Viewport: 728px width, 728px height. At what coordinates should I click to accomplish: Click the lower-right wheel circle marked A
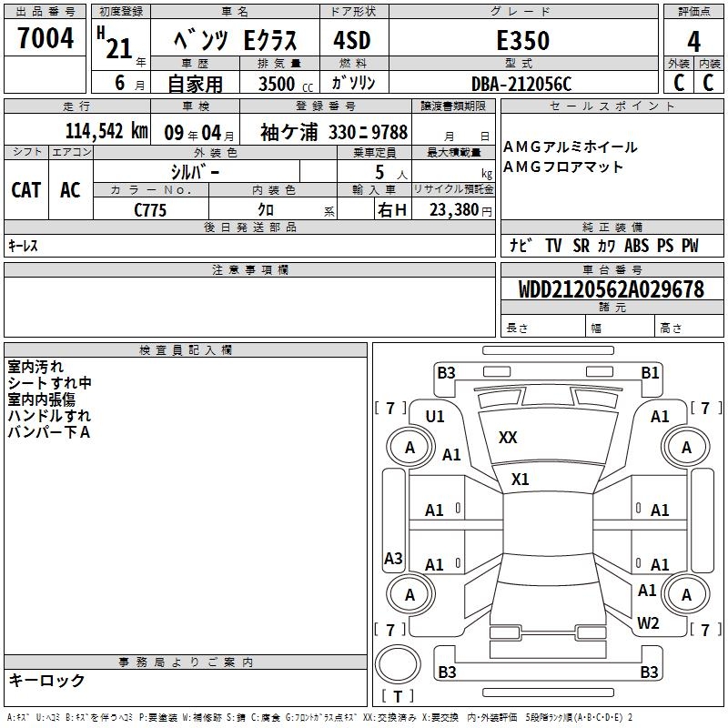pyautogui.click(x=686, y=594)
